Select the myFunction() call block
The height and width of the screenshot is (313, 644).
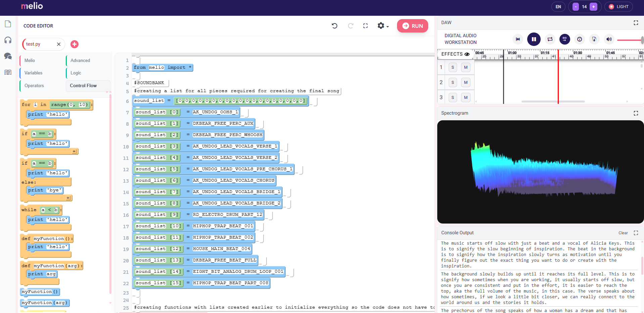pos(40,292)
